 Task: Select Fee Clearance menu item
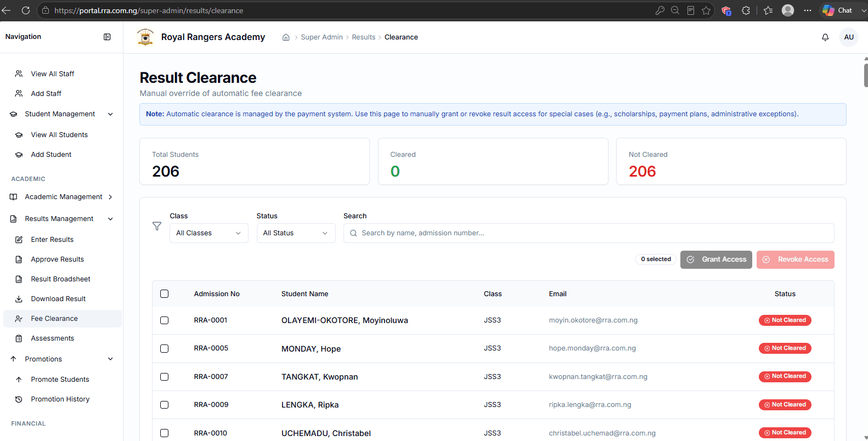pyautogui.click(x=63, y=319)
